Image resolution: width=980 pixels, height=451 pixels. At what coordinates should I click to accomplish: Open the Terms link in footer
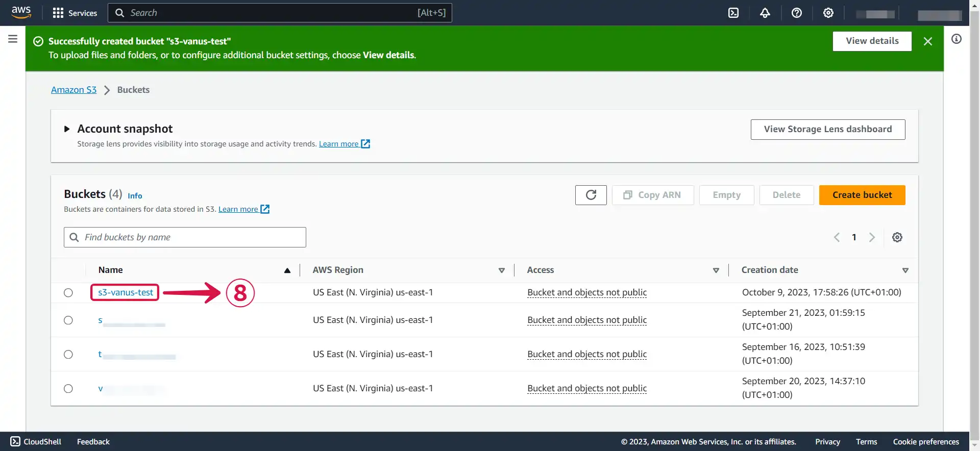tap(866, 441)
